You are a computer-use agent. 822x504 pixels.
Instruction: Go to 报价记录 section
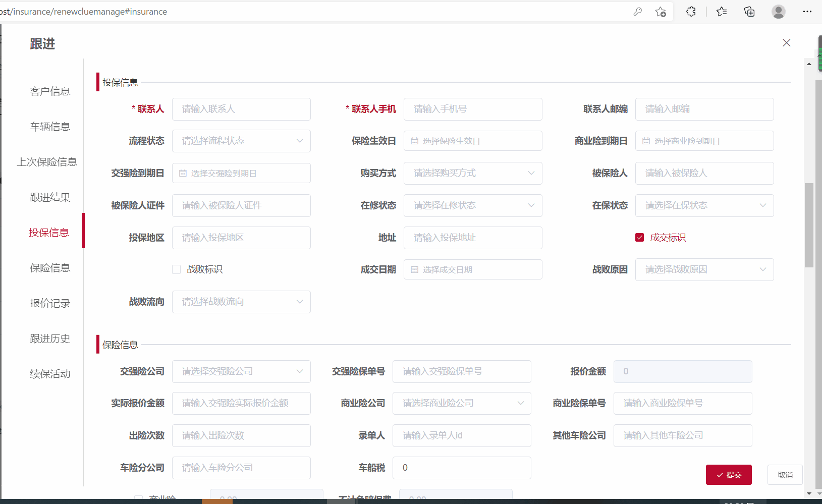(50, 303)
